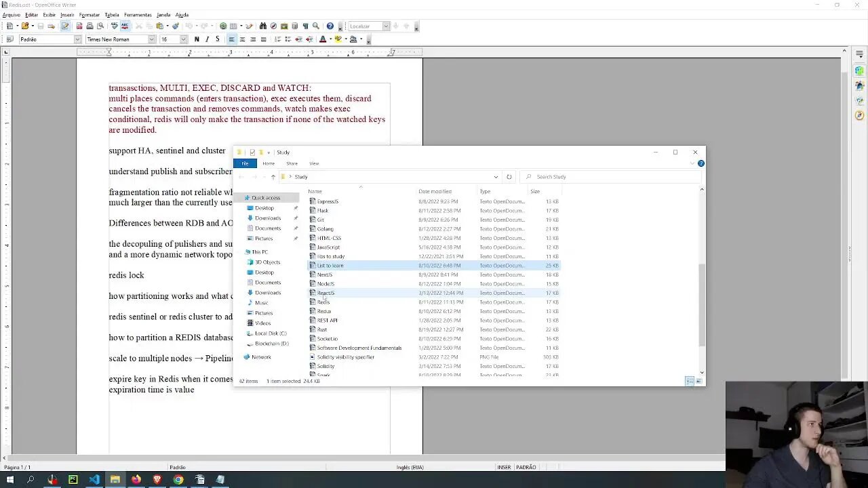Toggle numbered list icon

(x=277, y=39)
